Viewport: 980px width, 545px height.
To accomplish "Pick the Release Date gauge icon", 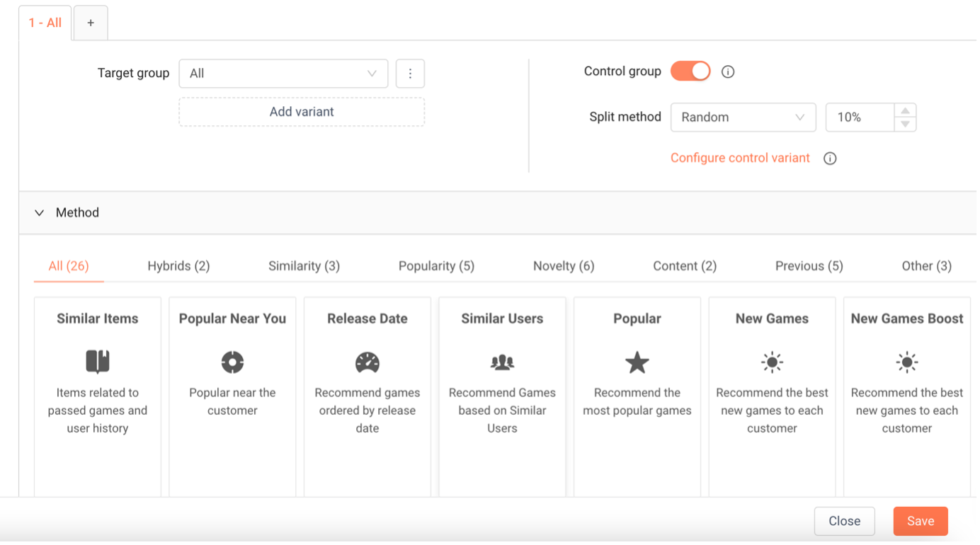I will click(367, 362).
